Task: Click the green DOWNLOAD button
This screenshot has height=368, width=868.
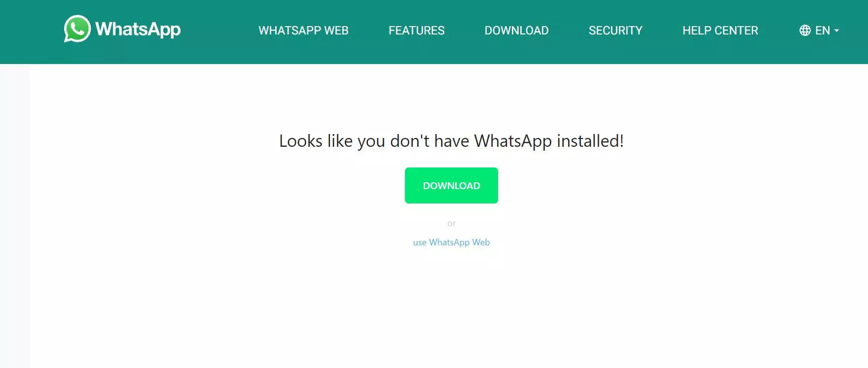Action: tap(451, 185)
